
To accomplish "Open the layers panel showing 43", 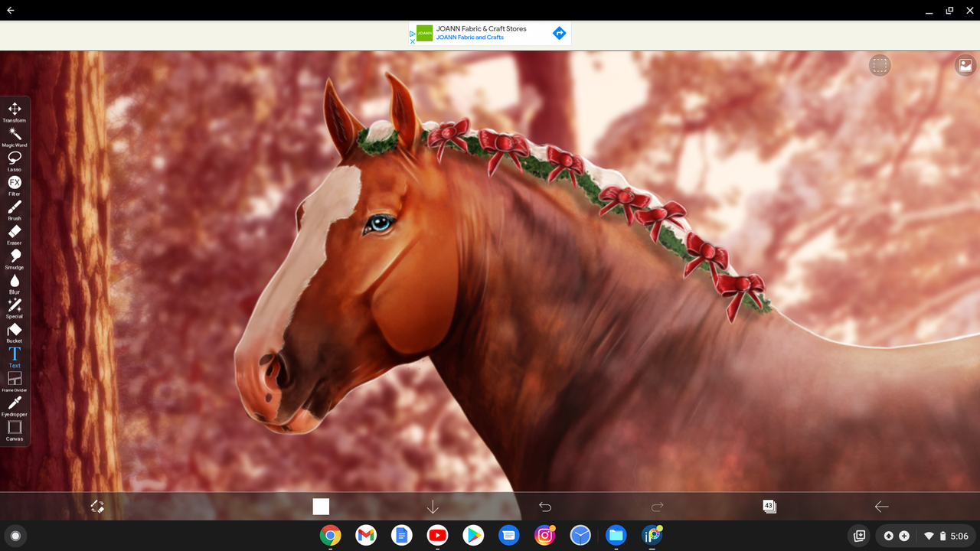I will coord(769,507).
